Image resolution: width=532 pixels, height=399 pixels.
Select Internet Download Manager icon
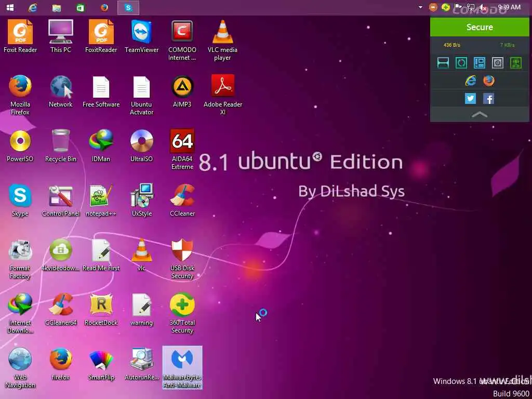pos(20,313)
